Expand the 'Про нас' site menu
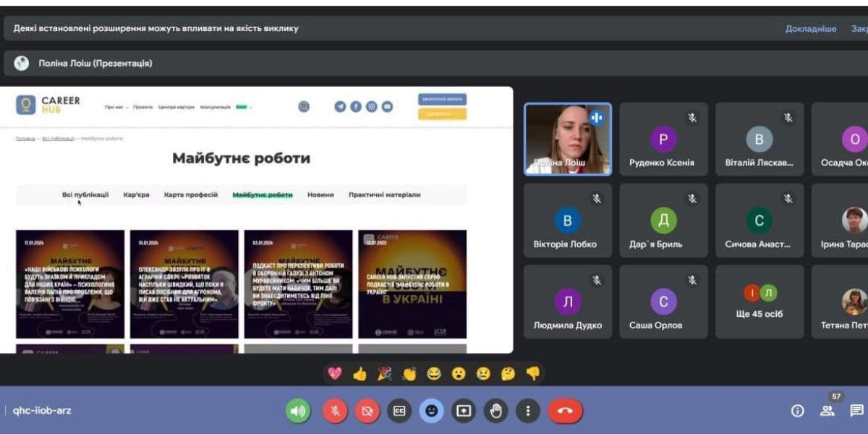Image resolution: width=868 pixels, height=434 pixels. tap(116, 107)
